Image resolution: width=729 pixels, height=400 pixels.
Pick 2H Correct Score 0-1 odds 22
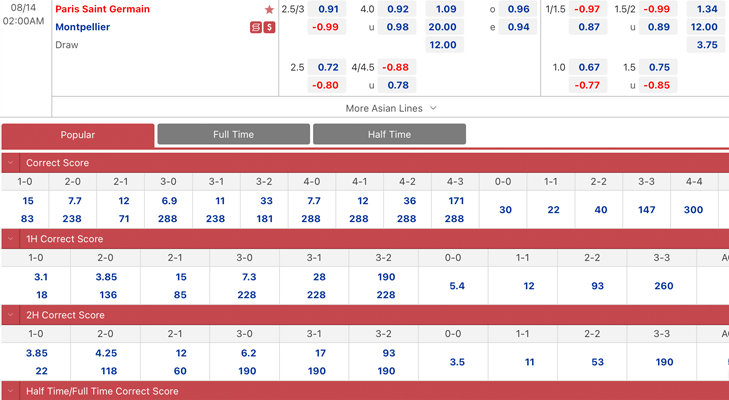coord(41,371)
